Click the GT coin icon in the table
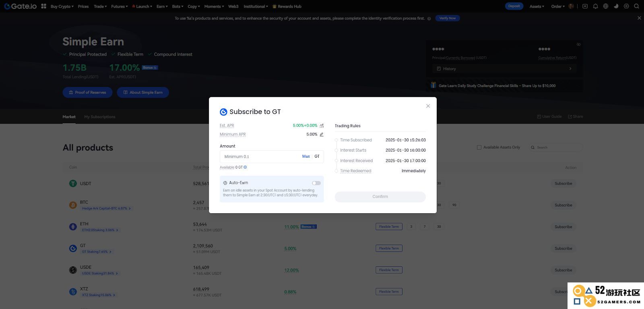The width and height of the screenshot is (644, 309). [x=73, y=249]
